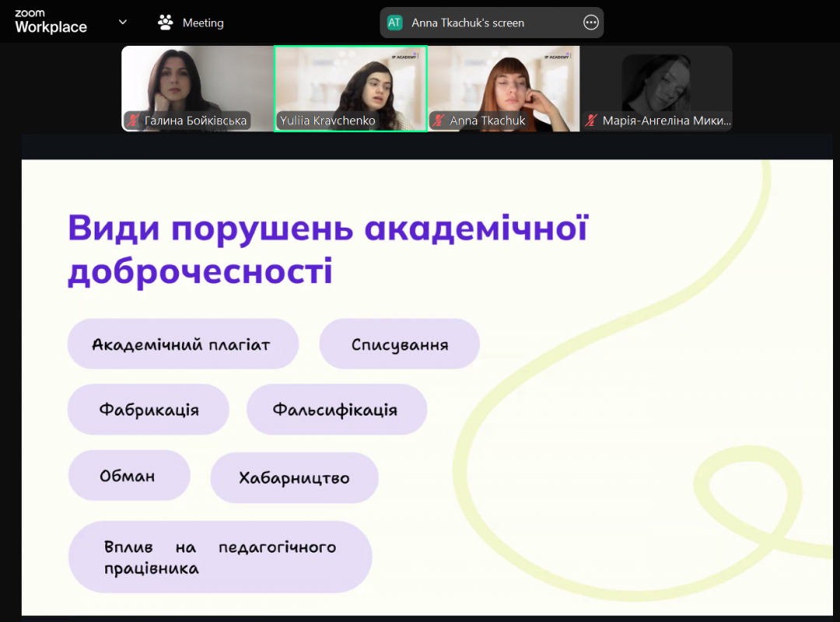Expand the dropdown arrow beside Zoom Workplace
The height and width of the screenshot is (622, 840).
pyautogui.click(x=123, y=23)
